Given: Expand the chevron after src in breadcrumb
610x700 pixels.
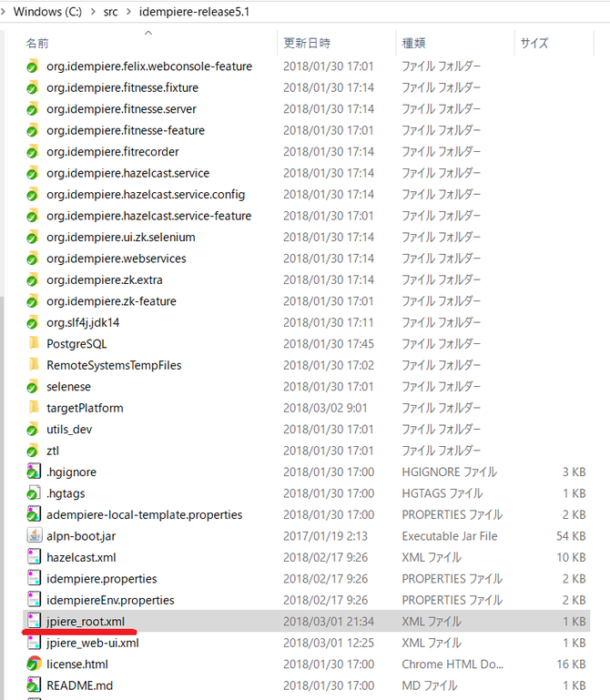Looking at the screenshot, I should coord(128,12).
